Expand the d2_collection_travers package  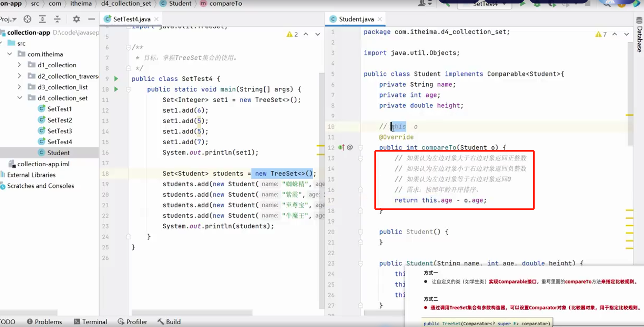point(19,76)
